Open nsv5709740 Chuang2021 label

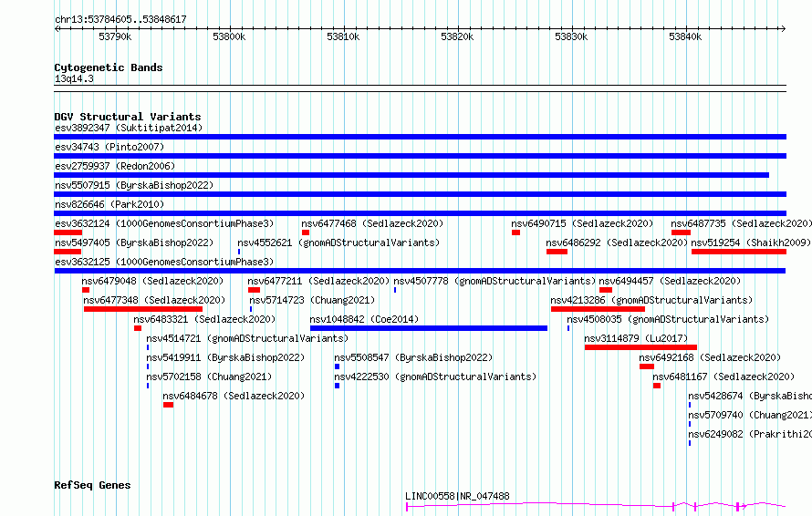(x=750, y=415)
